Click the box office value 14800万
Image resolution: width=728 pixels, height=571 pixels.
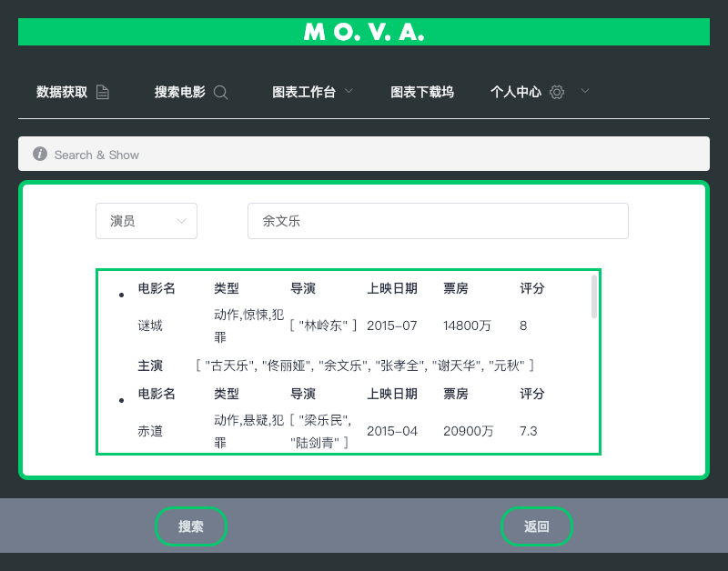(x=467, y=326)
